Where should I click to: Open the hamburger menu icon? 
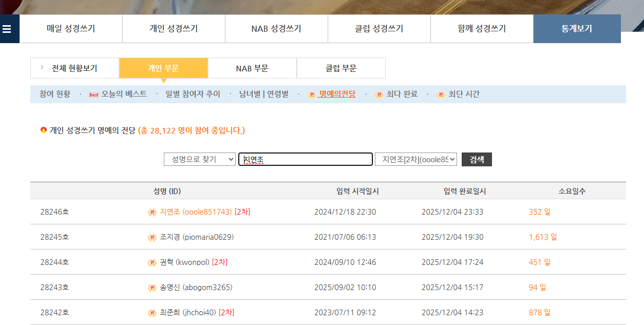tap(7, 29)
